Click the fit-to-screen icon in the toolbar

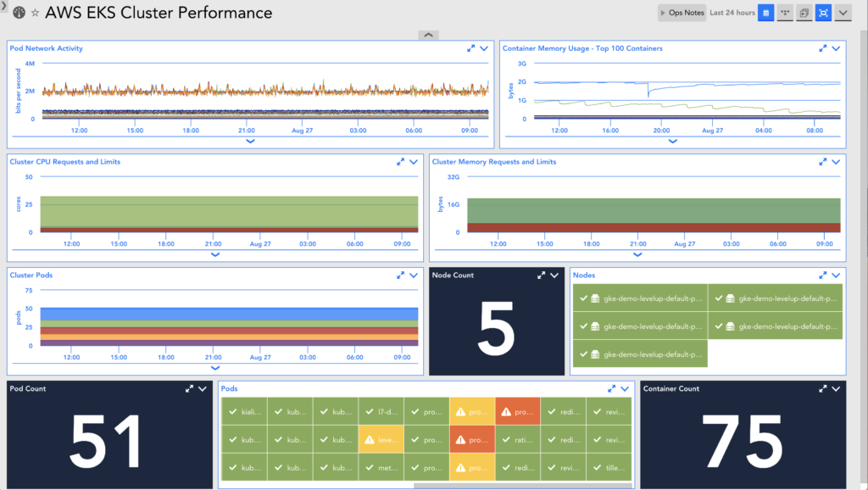[823, 13]
